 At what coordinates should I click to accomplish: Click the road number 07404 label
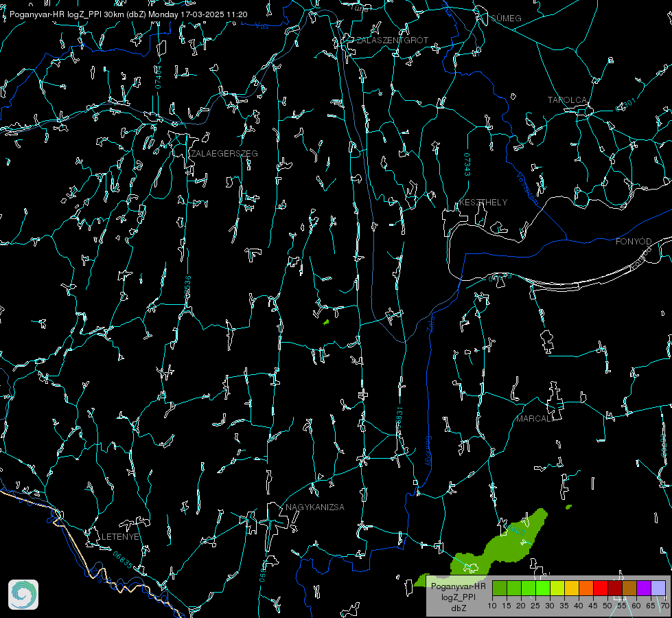(x=159, y=77)
